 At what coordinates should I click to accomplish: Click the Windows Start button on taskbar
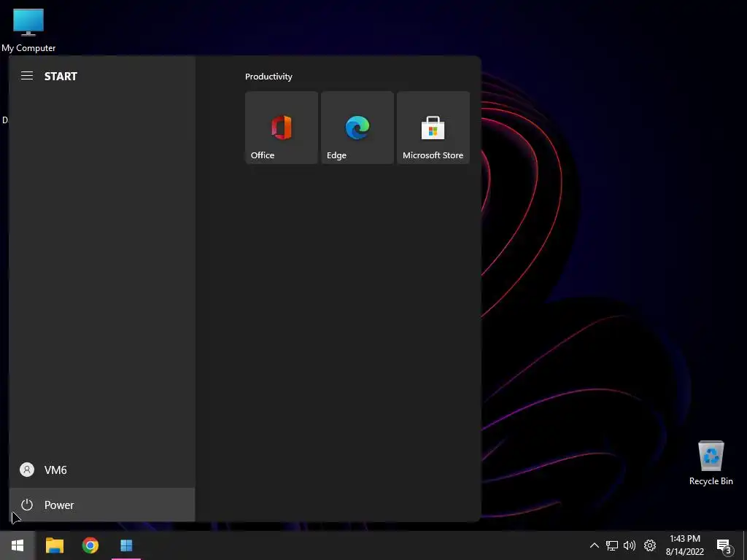click(x=18, y=545)
